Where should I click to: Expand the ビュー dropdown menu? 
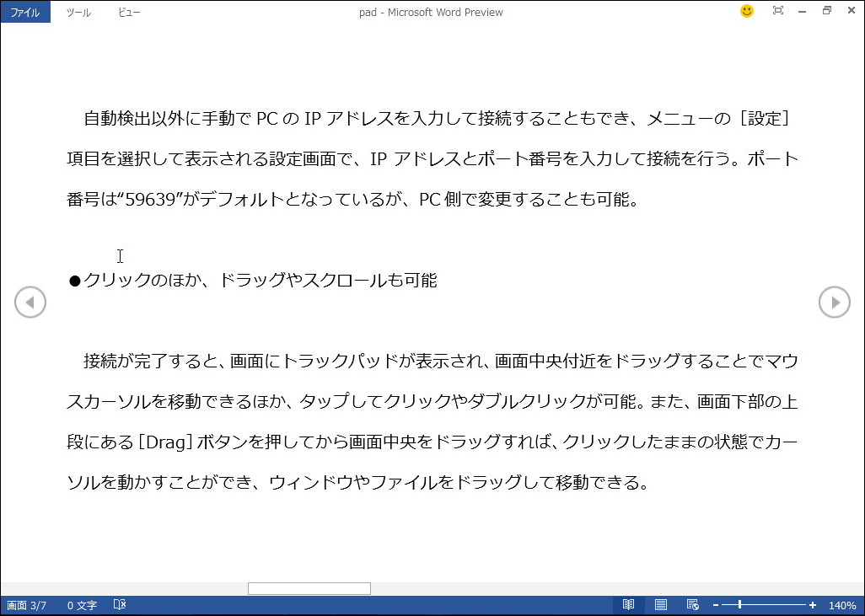tap(128, 13)
